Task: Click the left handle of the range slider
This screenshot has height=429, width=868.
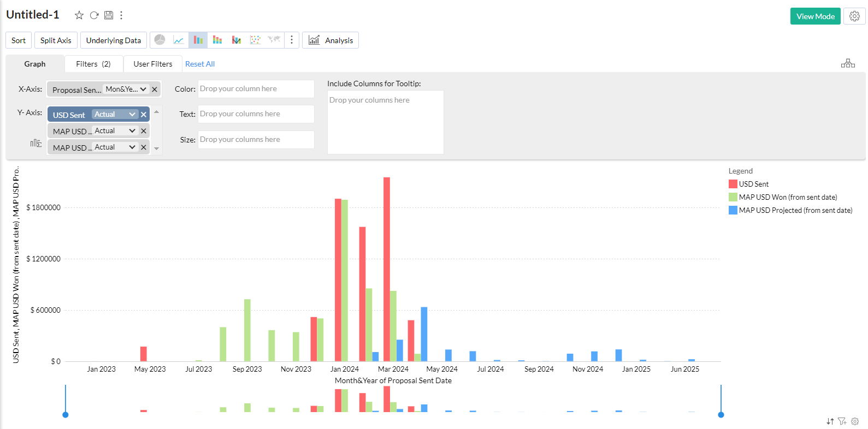Action: tap(66, 415)
